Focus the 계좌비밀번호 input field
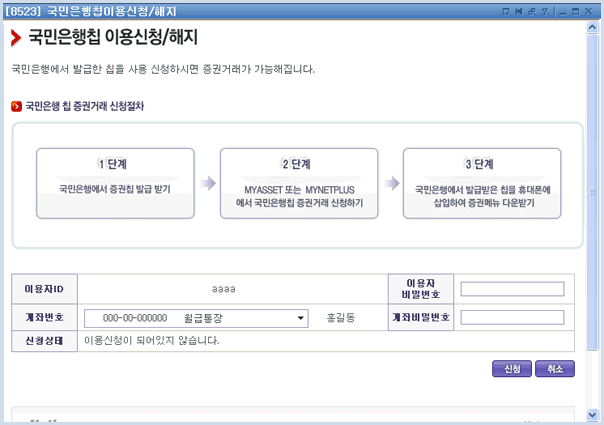 point(512,317)
